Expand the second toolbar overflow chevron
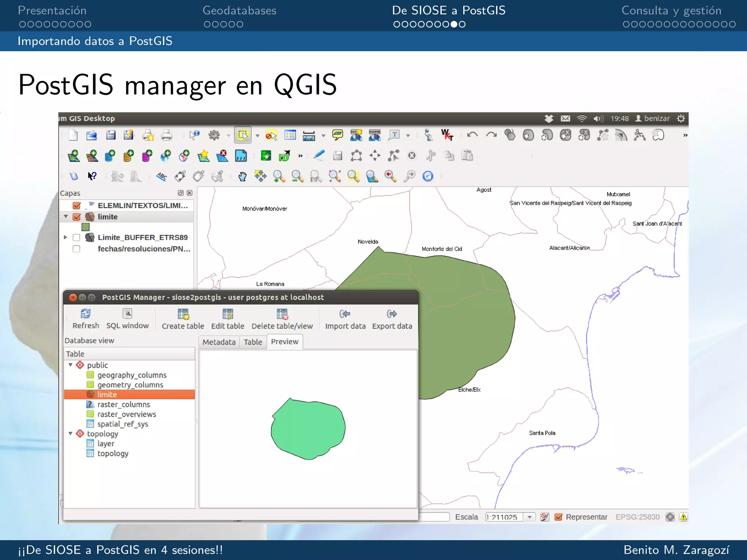 click(300, 156)
